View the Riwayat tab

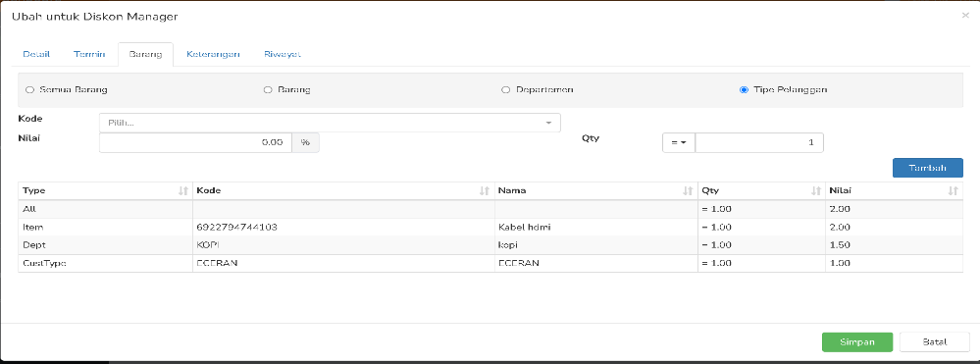283,54
